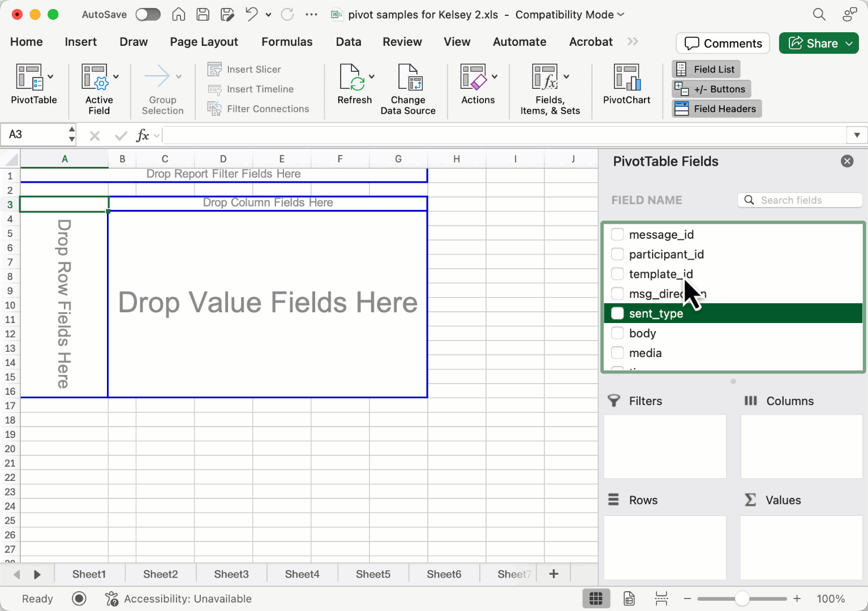868x611 pixels.
Task: Click the Refresh pivot data icon
Action: (352, 78)
